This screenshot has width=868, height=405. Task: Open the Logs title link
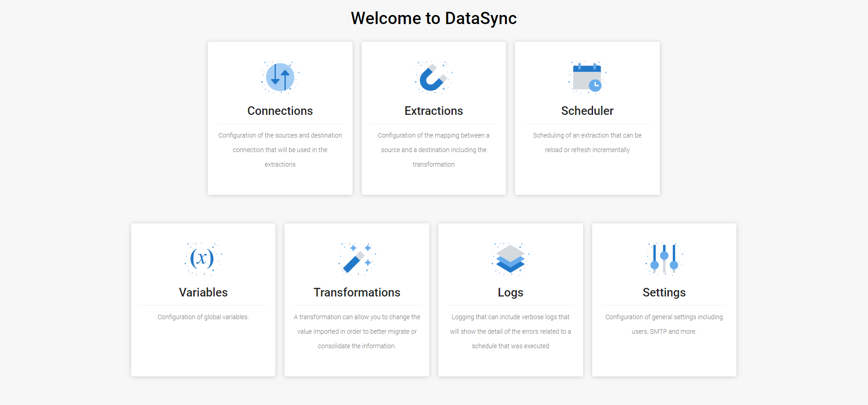point(510,293)
